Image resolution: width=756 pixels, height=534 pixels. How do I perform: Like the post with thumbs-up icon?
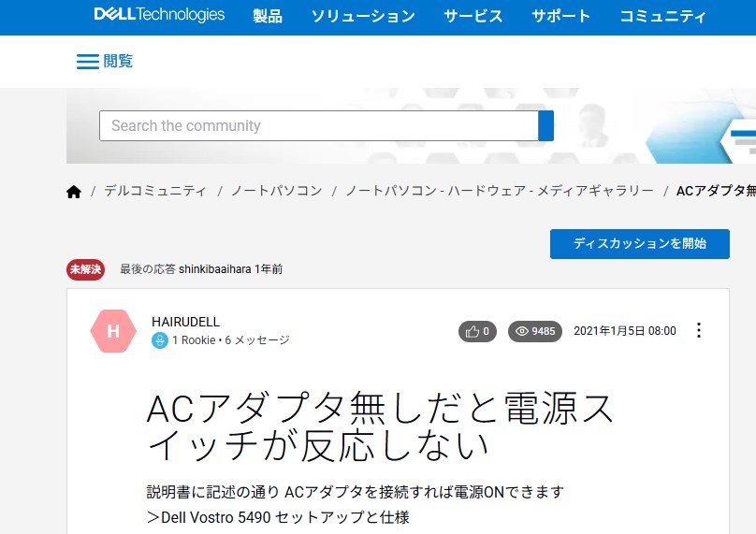tap(477, 331)
